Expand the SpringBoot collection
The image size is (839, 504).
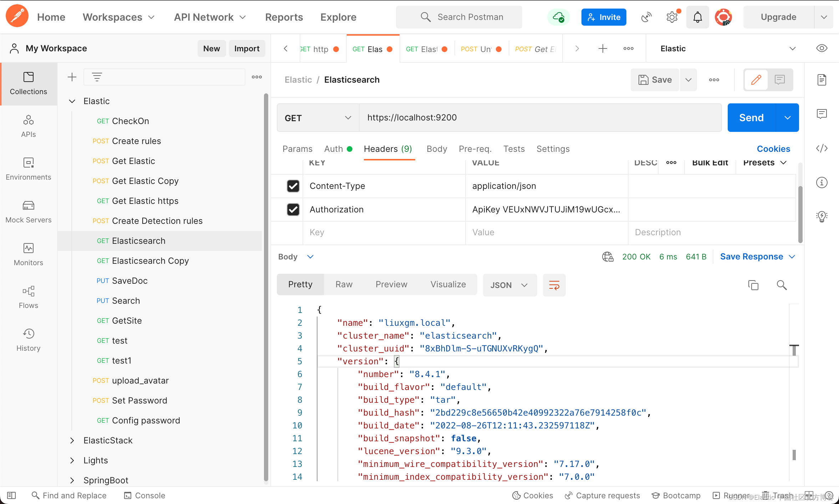[x=72, y=480]
